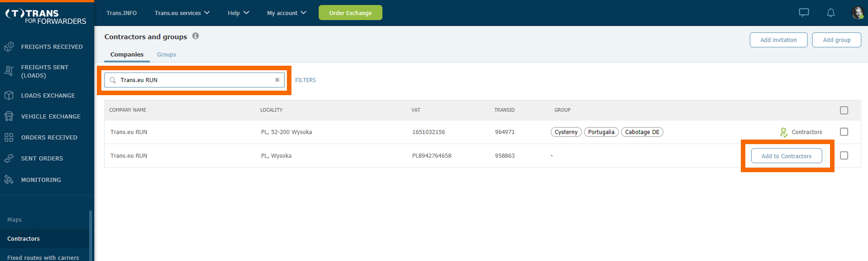The height and width of the screenshot is (261, 868).
Task: Click the Cabotage DE group tag
Action: click(x=642, y=132)
